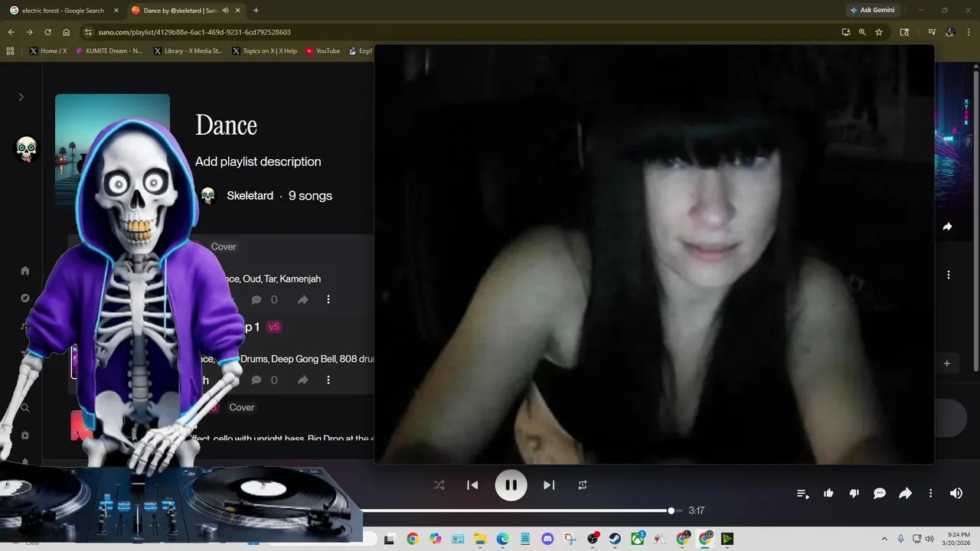The height and width of the screenshot is (551, 980).
Task: Open Search in the Suno sidebar
Action: [25, 408]
